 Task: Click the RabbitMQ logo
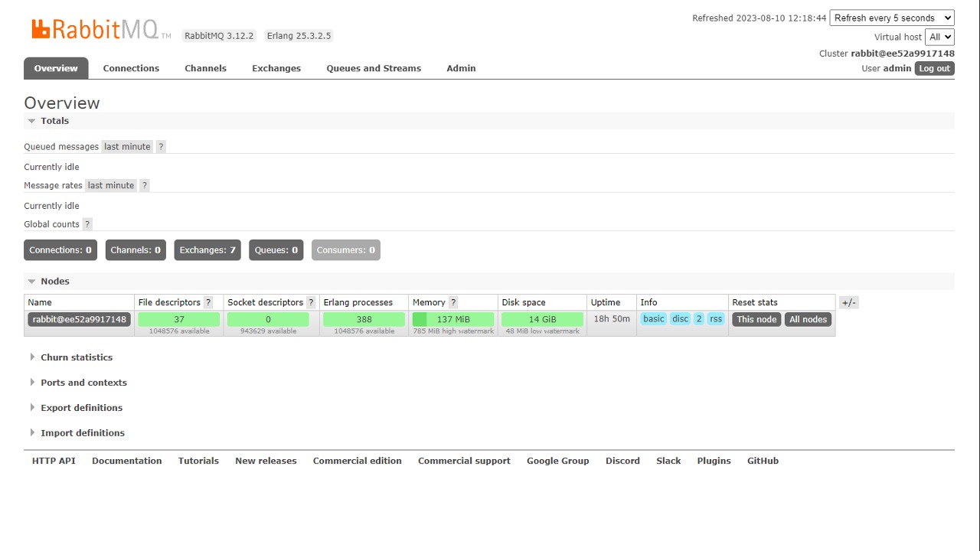point(96,29)
